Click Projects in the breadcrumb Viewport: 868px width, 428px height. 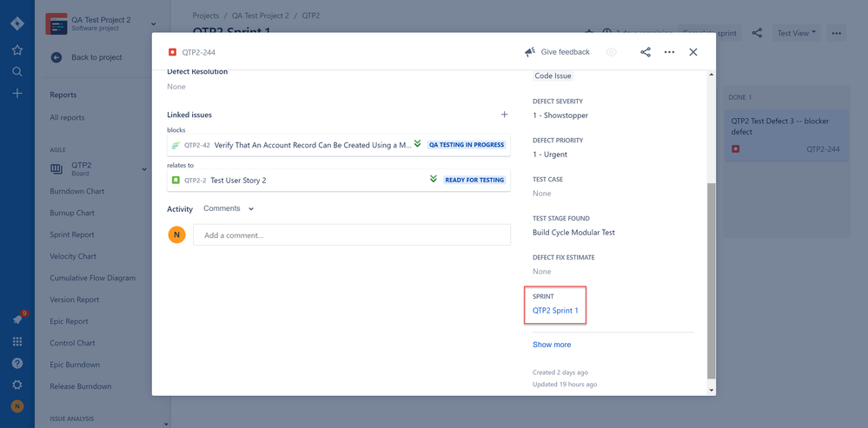click(x=206, y=16)
